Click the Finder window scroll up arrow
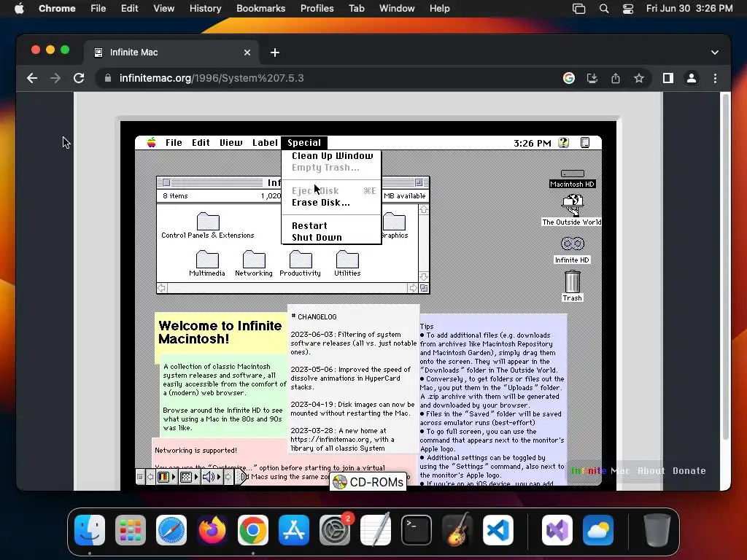Viewport: 747px width, 560px height. point(424,209)
